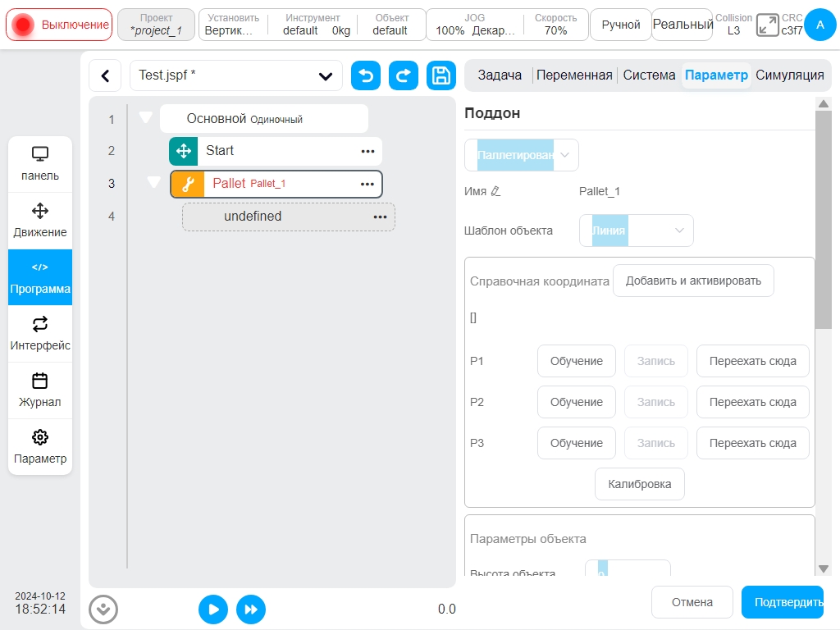Collapse the Основной program node triangle
This screenshot has width=840, height=630.
pyautogui.click(x=145, y=117)
